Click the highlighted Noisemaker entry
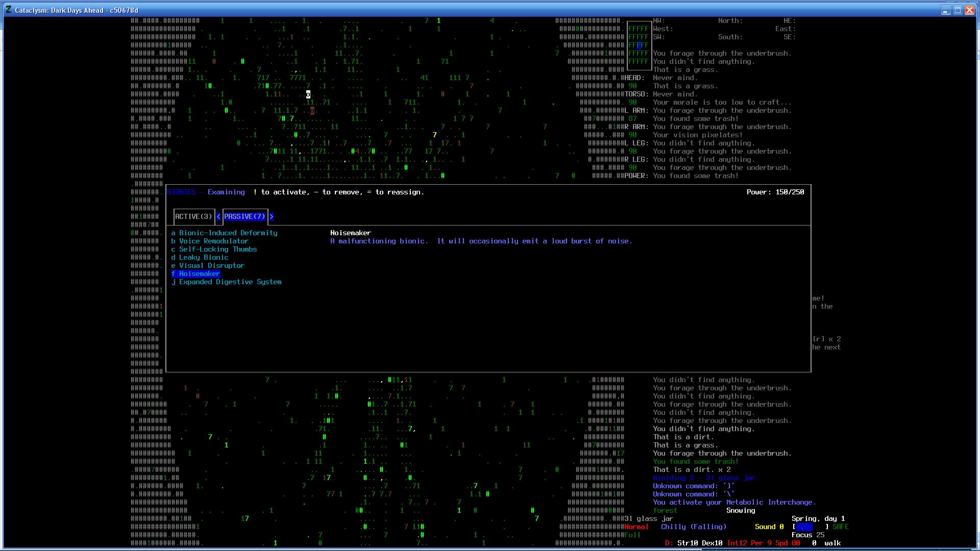980x551 pixels. pyautogui.click(x=199, y=274)
